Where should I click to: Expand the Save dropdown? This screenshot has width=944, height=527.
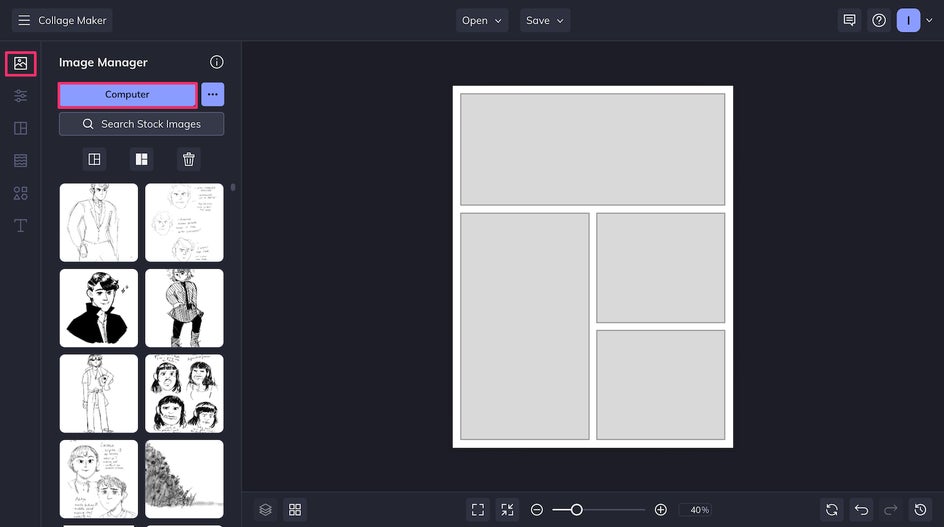pyautogui.click(x=545, y=20)
